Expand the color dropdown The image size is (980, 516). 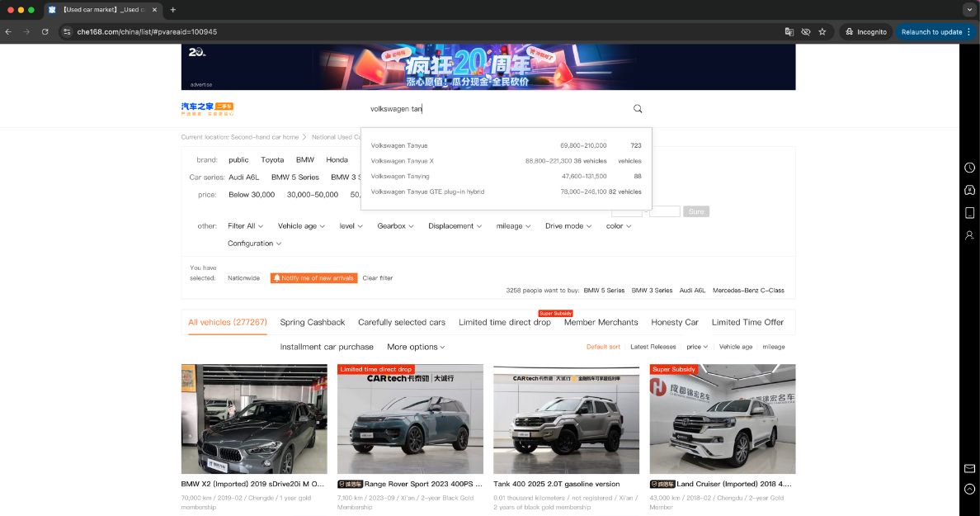click(618, 226)
